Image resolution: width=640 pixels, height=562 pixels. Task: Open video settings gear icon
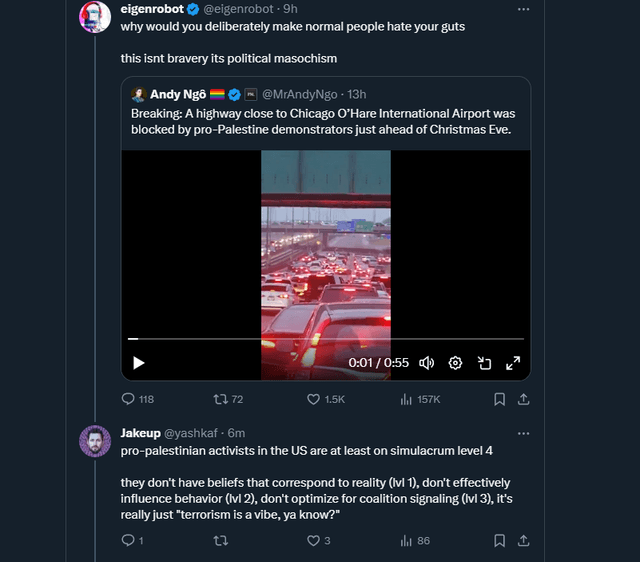point(456,363)
